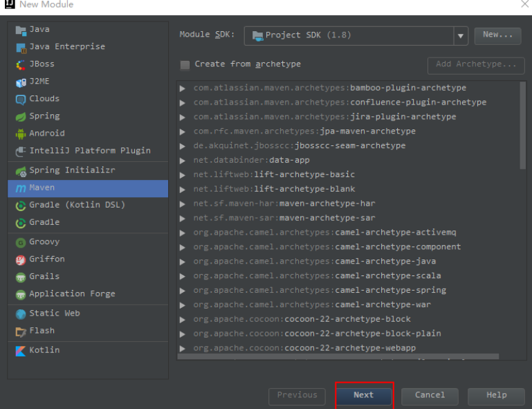Expand jbosscc-seam-archetype node

(183, 146)
